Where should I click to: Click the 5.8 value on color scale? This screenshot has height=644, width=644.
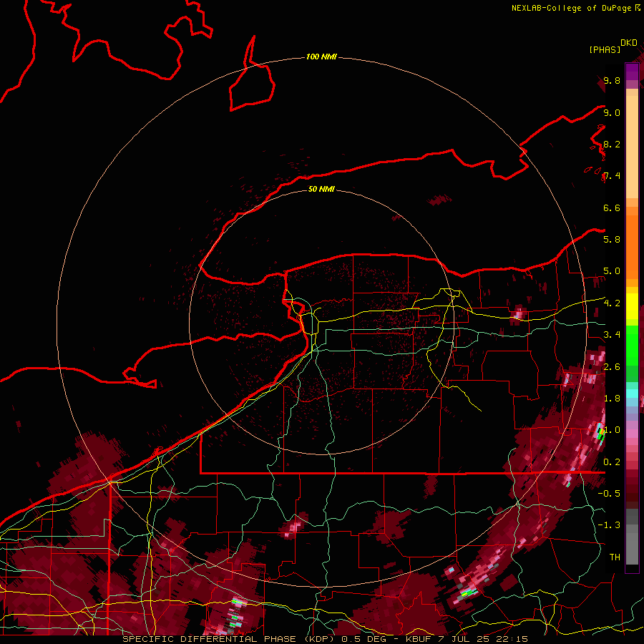[x=612, y=240]
